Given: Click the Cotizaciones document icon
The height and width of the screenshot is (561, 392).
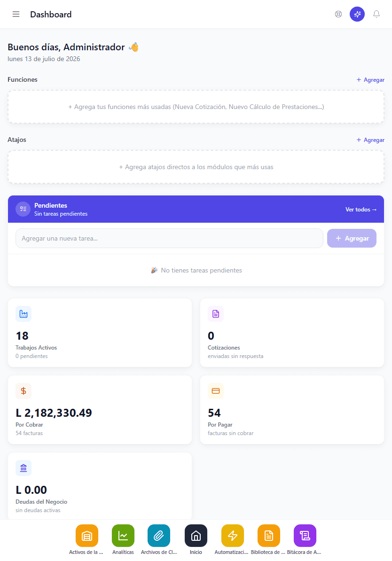Looking at the screenshot, I should [216, 314].
